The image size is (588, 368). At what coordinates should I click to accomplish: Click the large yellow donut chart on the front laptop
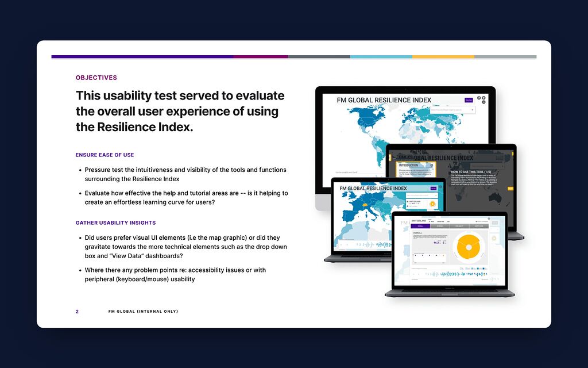pos(469,247)
